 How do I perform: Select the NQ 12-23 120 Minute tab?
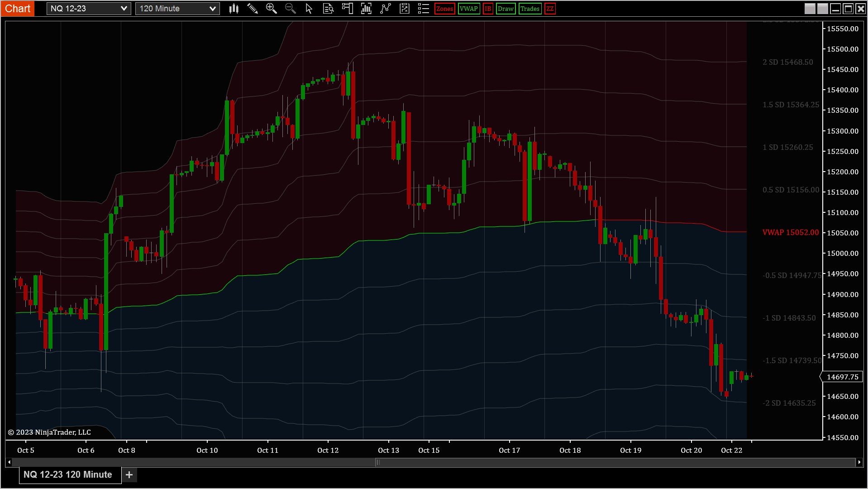point(68,475)
